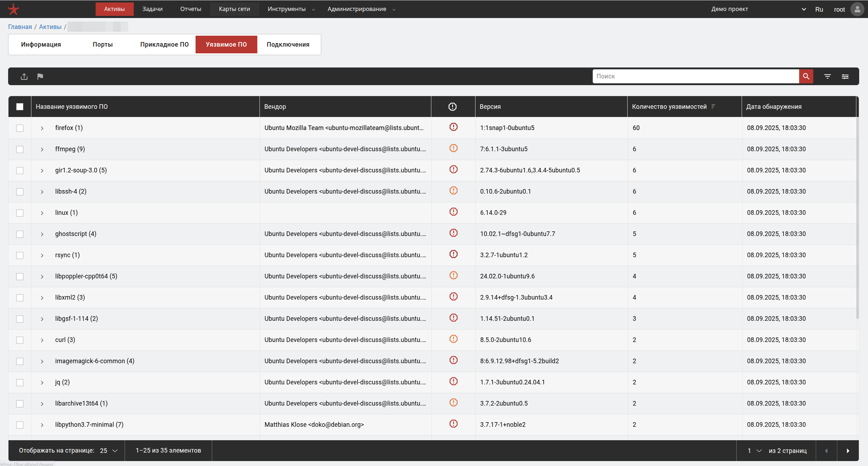Open the rows-per-page 25 dropdown
This screenshot has height=466, width=868.
[109, 451]
